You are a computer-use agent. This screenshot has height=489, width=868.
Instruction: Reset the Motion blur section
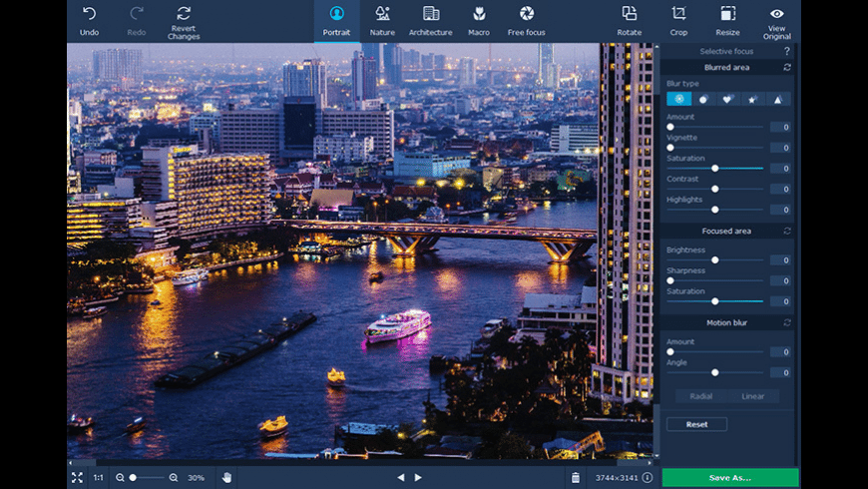787,323
